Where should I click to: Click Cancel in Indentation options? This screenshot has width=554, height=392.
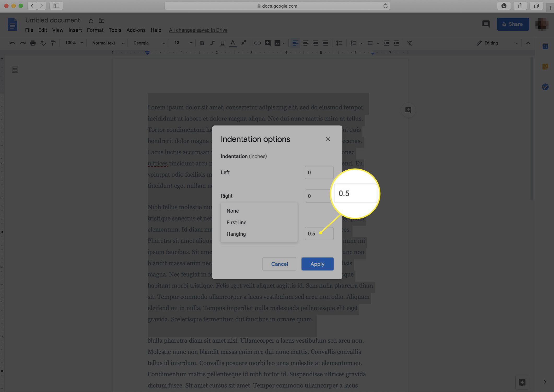pyautogui.click(x=279, y=264)
